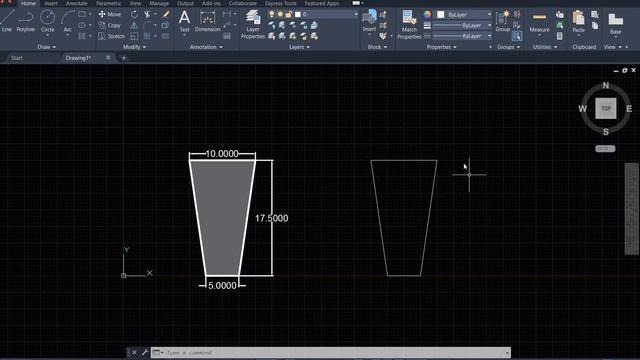Expand the Draw panel

[47, 47]
